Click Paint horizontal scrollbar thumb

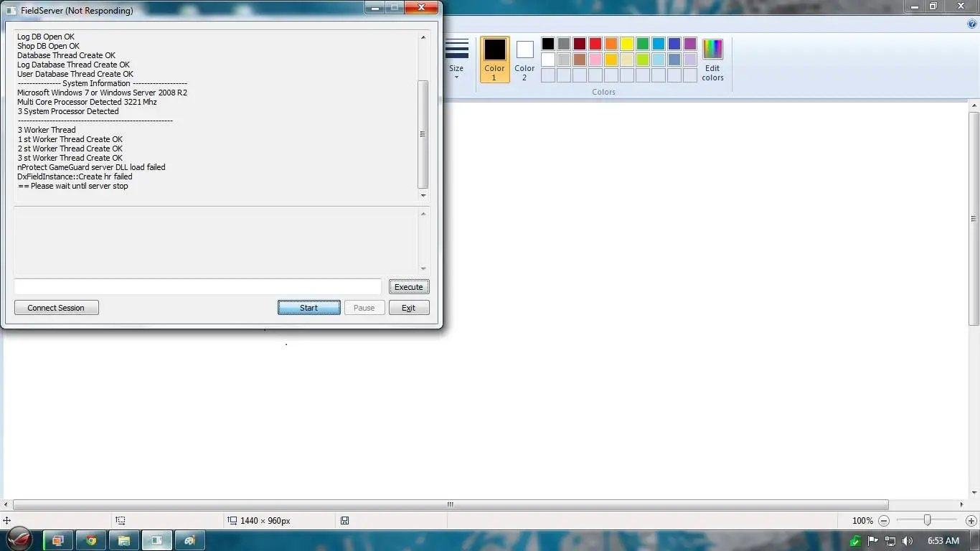(451, 504)
